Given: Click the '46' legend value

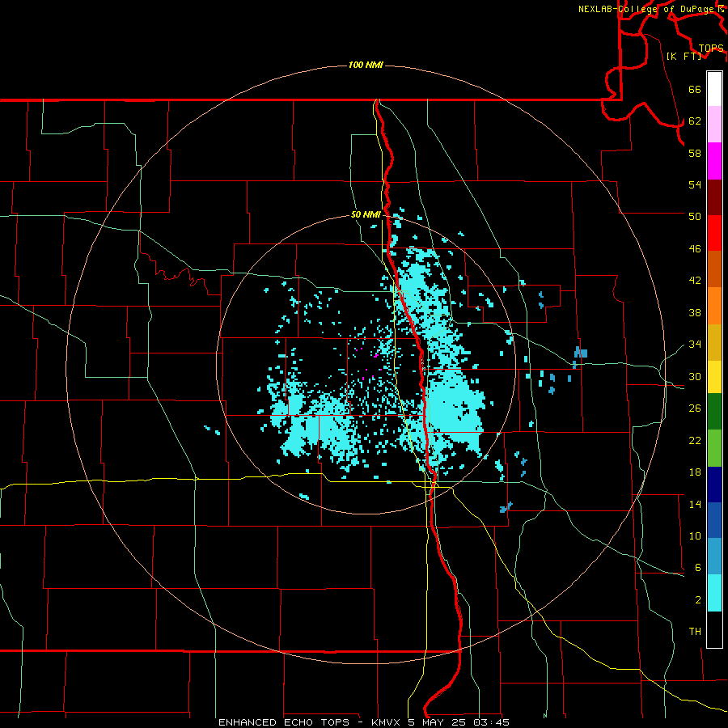Looking at the screenshot, I should click(x=695, y=249).
